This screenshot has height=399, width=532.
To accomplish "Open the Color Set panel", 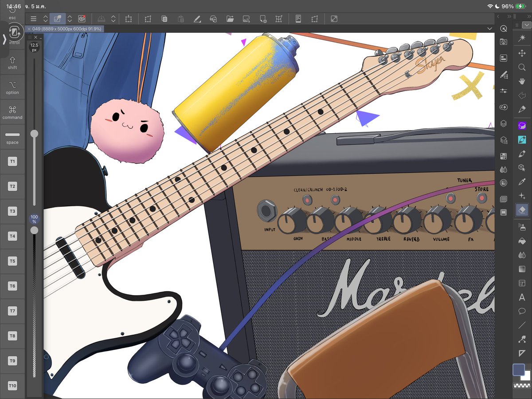I will click(x=503, y=156).
